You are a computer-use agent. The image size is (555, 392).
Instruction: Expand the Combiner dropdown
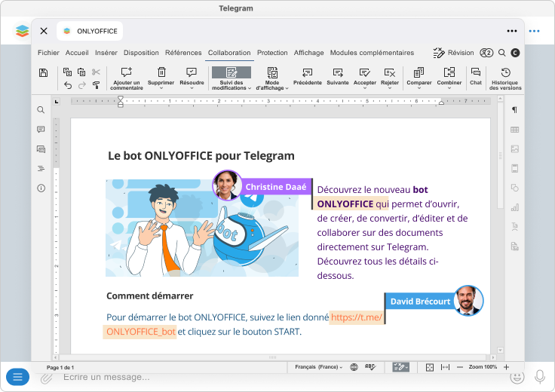coord(449,88)
